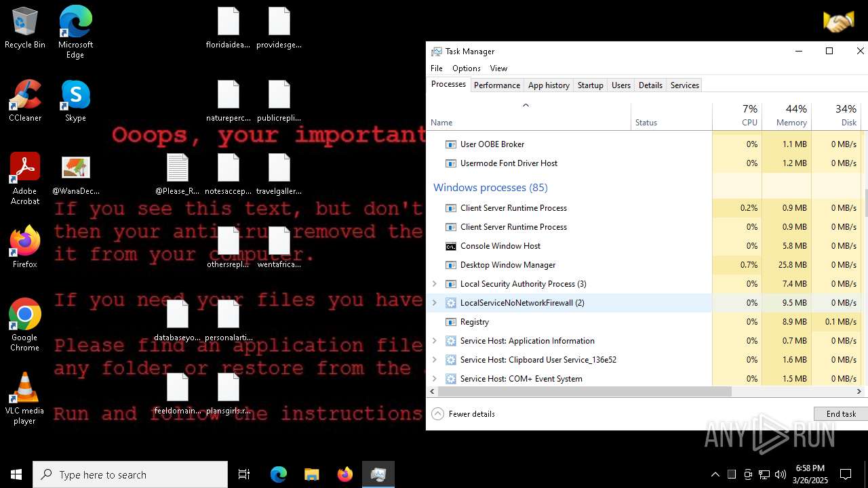Open CCleaner desktop shortcut
This screenshot has width=868, height=488.
click(25, 102)
